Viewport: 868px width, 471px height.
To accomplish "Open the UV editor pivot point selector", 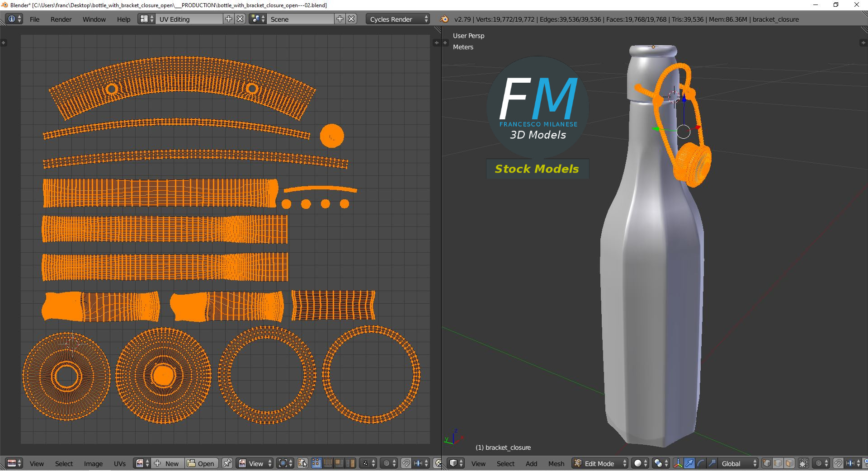I will 286,463.
